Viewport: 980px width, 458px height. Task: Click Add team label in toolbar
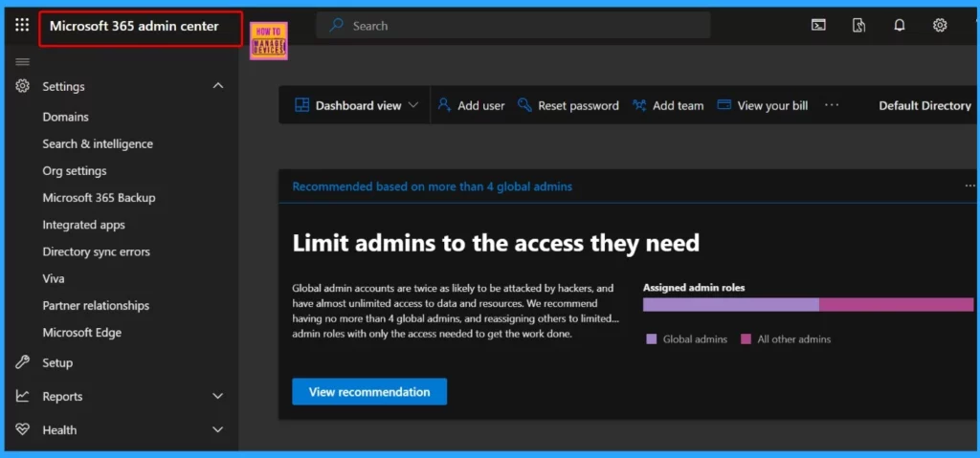[x=679, y=105]
